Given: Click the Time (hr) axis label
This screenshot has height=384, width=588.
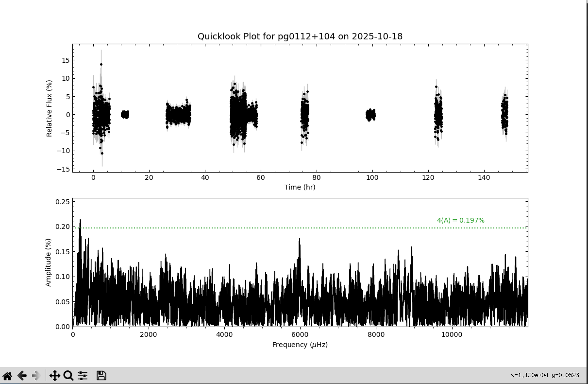Looking at the screenshot, I should (300, 187).
